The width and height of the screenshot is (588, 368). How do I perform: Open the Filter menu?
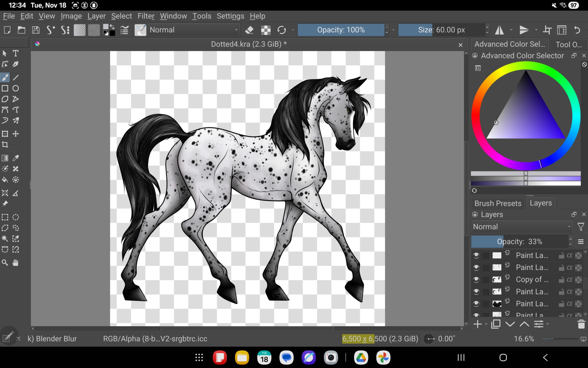pos(146,16)
